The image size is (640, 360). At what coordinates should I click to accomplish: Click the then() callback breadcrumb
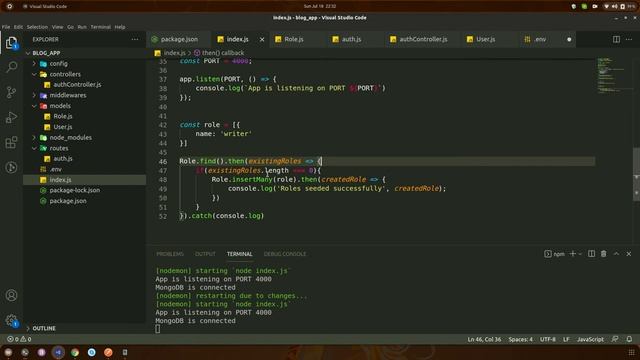[x=219, y=53]
